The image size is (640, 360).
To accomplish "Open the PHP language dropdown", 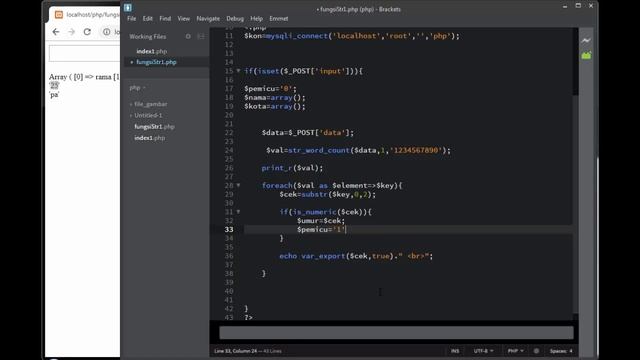I will [516, 351].
